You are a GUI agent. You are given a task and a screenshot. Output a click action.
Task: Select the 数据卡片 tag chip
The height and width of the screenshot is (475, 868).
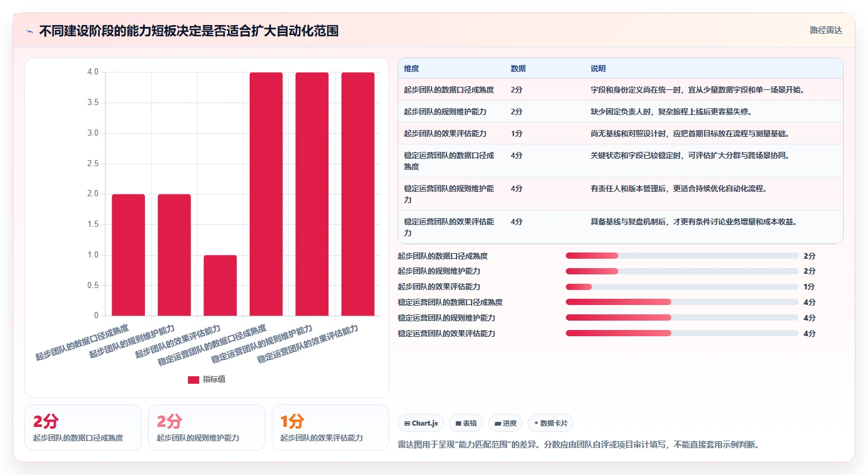tap(551, 423)
